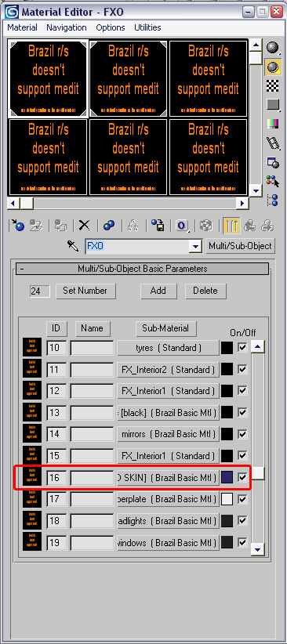The width and height of the screenshot is (287, 644).
Task: Toggle the Backlight icon
Action: coord(272,67)
